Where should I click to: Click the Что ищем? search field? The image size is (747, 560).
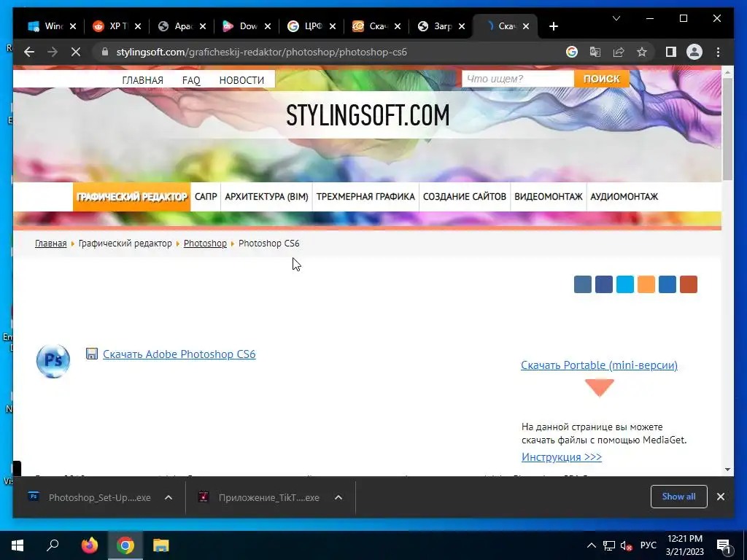click(x=517, y=79)
